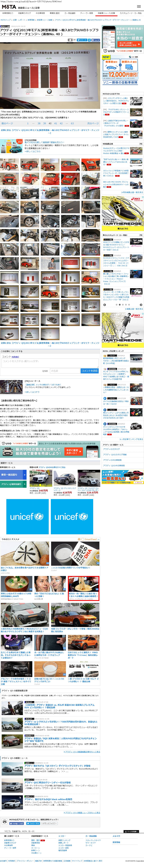Image resolution: width=144 pixels, height=868 pixels.
Task: Open the hamburger menu icon
Action: (x=139, y=6)
